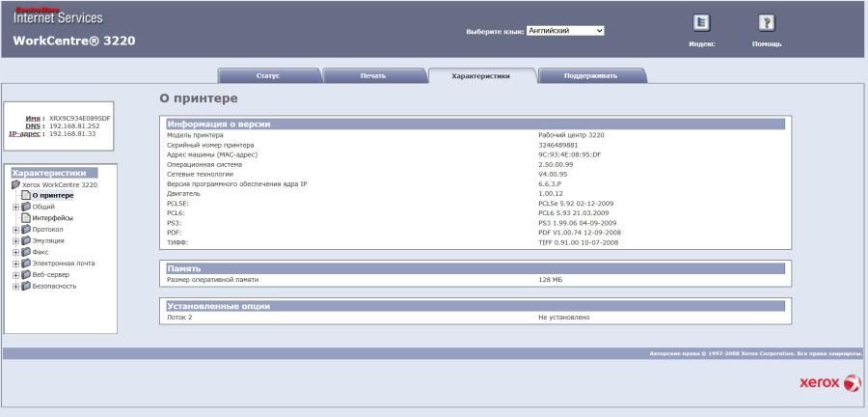
Task: Open the Электронная почта tree label
Action: click(x=63, y=264)
